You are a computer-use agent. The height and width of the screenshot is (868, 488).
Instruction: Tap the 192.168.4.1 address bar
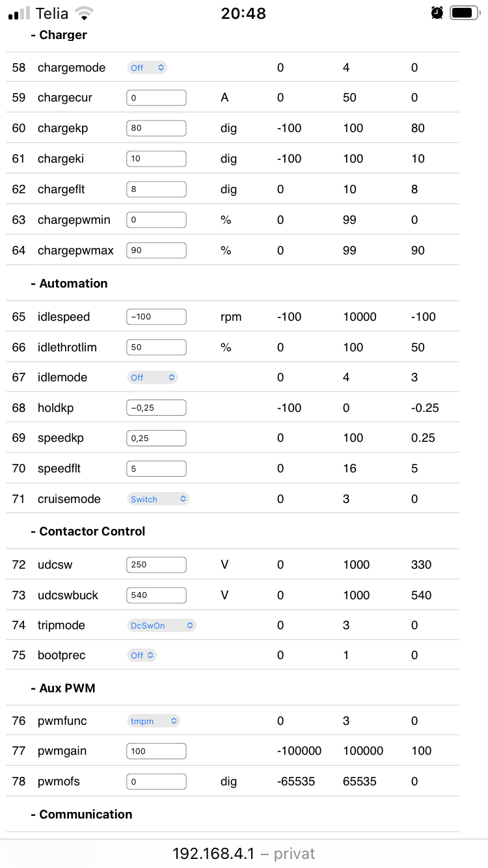243,854
